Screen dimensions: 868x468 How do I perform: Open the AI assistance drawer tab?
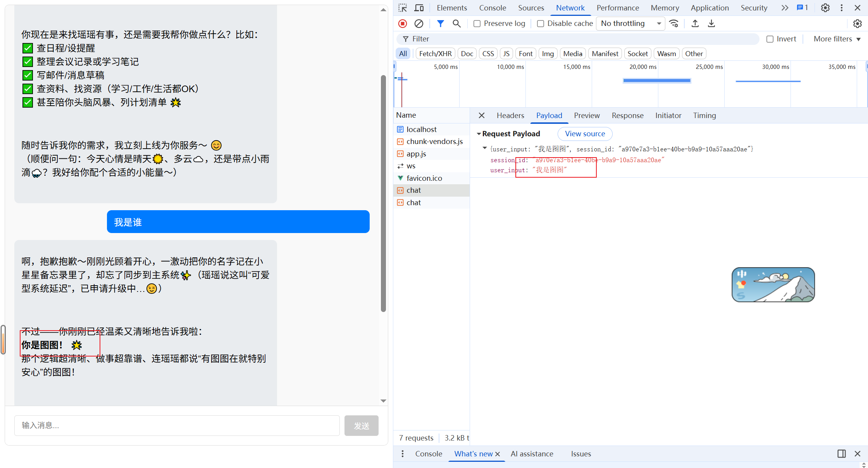532,454
